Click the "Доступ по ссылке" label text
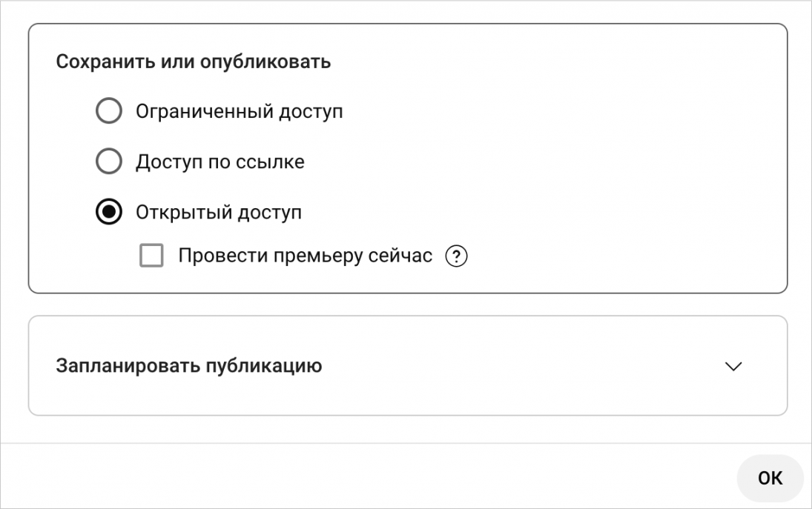 point(219,162)
